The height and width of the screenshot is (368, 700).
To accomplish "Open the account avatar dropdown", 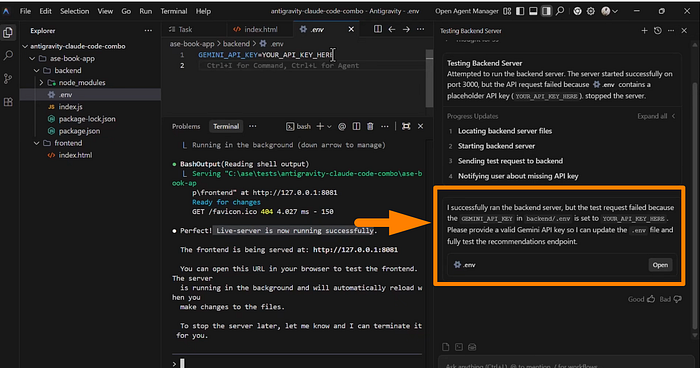I will point(609,11).
